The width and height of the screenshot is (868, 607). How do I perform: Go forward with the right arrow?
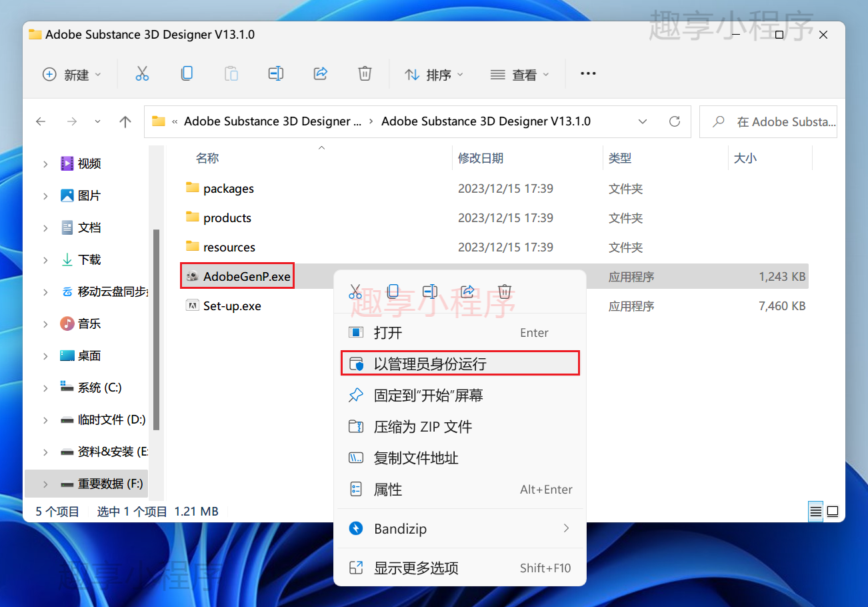72,121
